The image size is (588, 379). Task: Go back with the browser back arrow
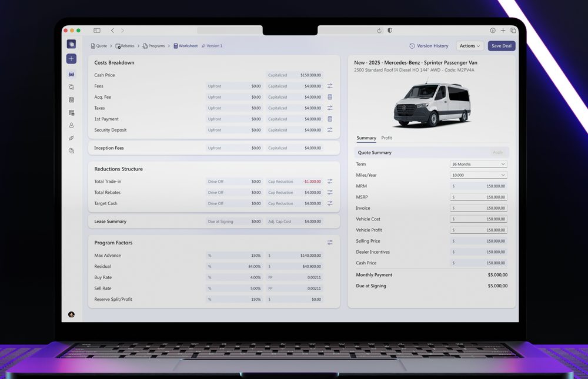tap(112, 31)
